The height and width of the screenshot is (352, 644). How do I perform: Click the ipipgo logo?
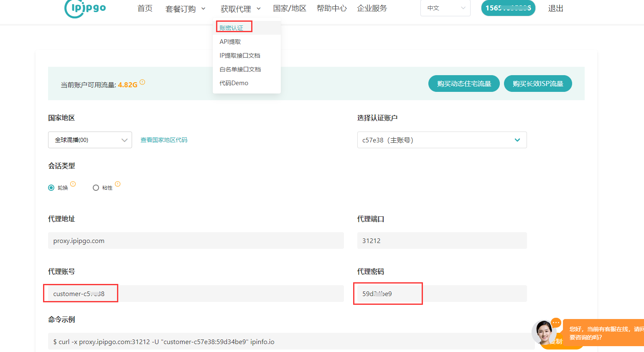pos(85,9)
